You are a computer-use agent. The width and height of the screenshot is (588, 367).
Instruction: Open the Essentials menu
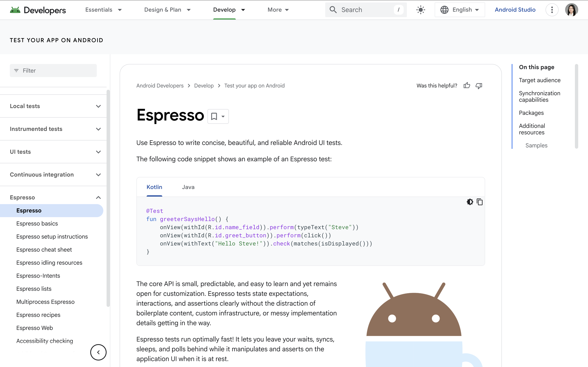(103, 10)
